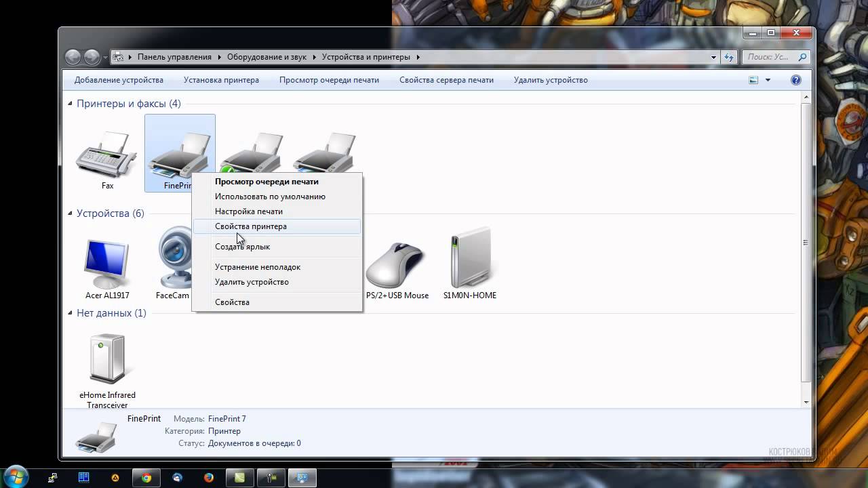
Task: Click the scrollbar down arrow
Action: [x=806, y=403]
